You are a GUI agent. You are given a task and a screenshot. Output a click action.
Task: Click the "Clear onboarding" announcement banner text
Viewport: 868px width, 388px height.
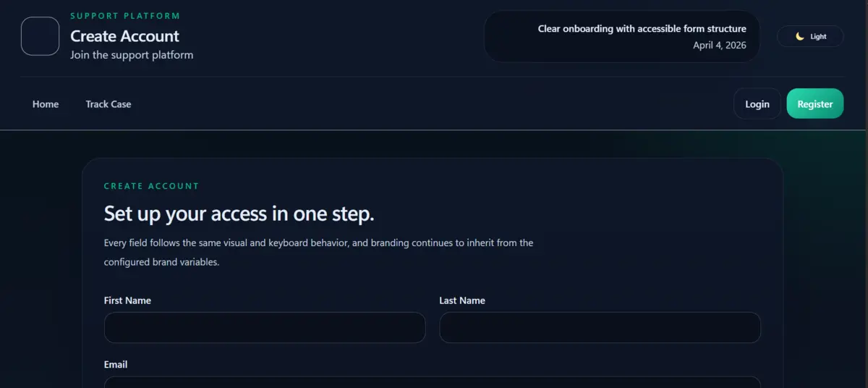[642, 29]
